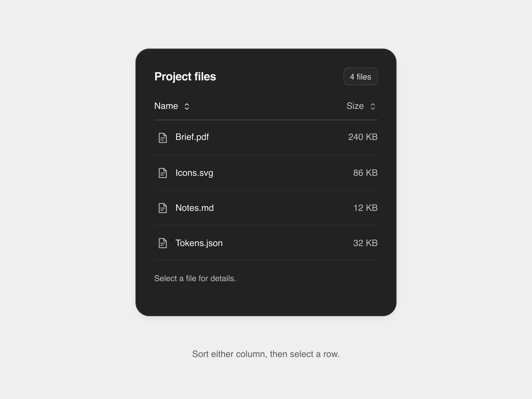
Task: Toggle sort arrows next to Name
Action: tap(187, 106)
